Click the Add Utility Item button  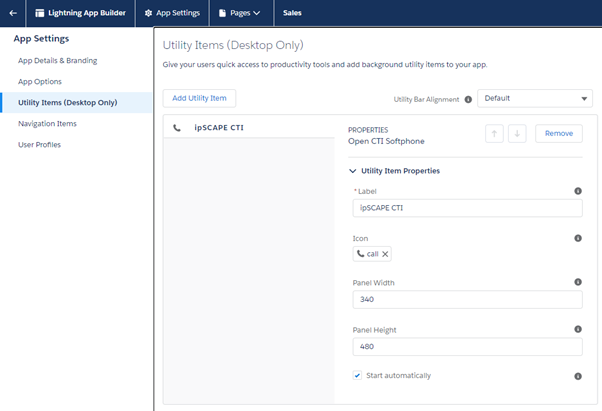tap(199, 98)
